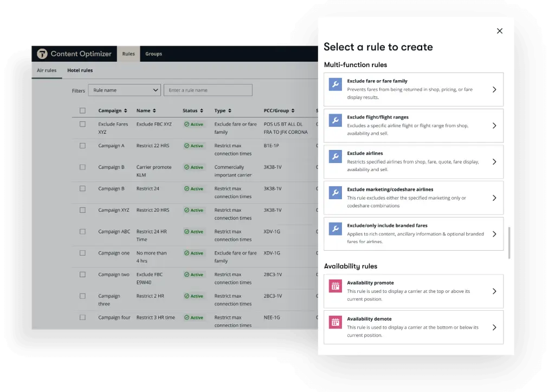Click calendar icon for Availability promote
The height and width of the screenshot is (392, 555).
click(335, 286)
